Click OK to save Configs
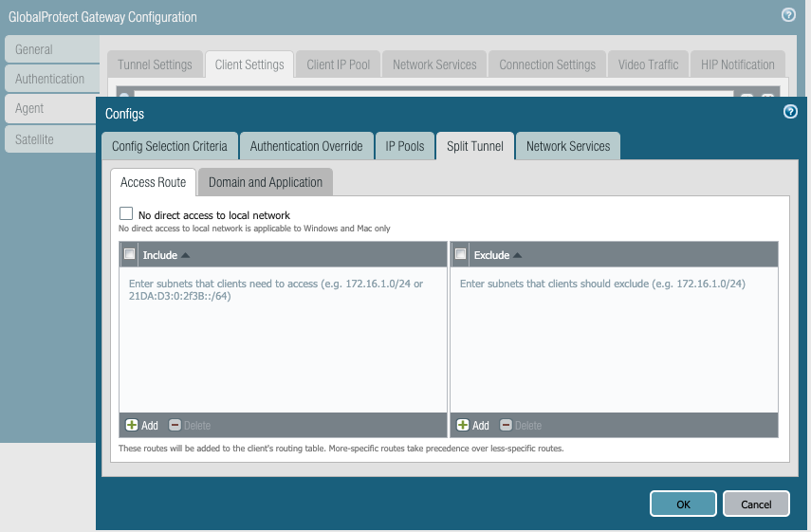 point(683,504)
